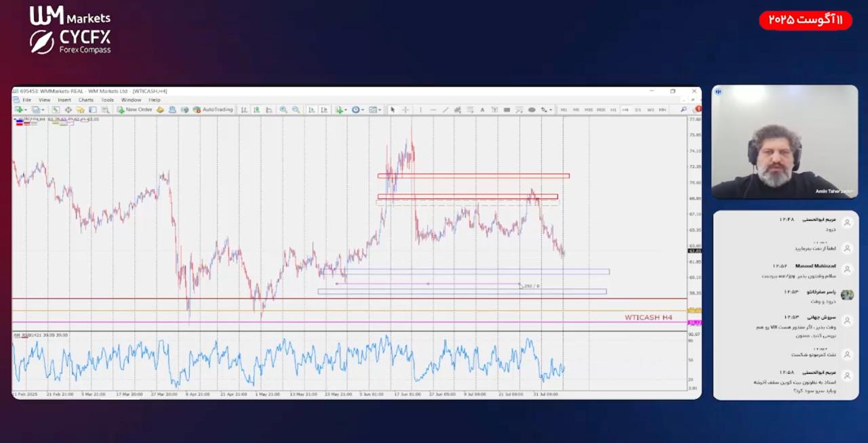Click the zoom in magnifier icon
The width and height of the screenshot is (868, 443).
[283, 110]
